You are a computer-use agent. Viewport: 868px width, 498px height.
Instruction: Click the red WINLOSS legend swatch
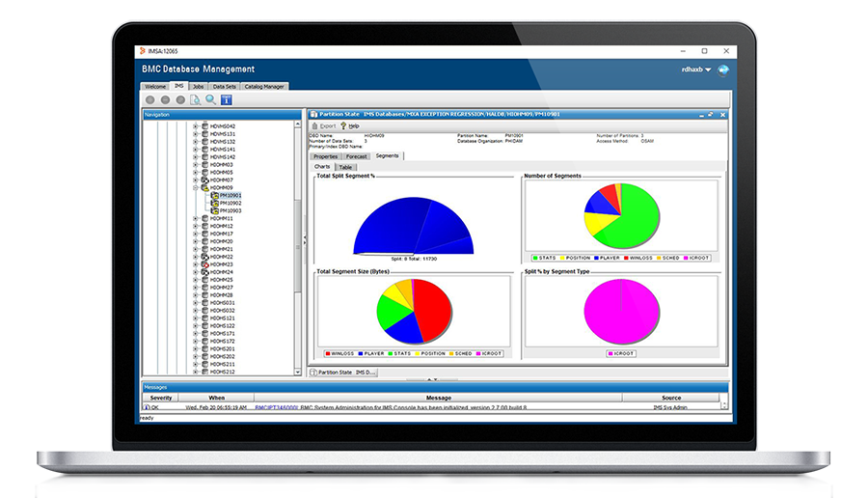(329, 353)
